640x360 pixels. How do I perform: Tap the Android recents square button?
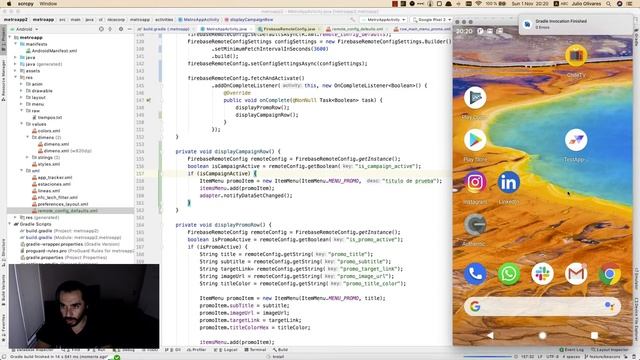pyautogui.click(x=594, y=335)
